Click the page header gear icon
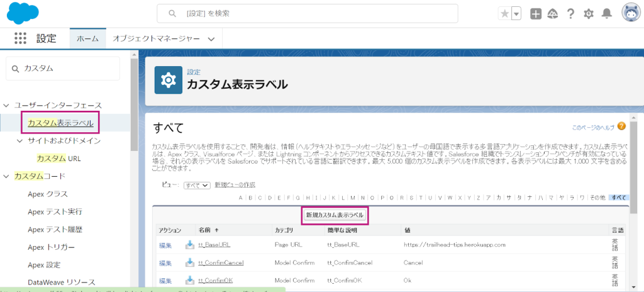The height and width of the screenshot is (292, 644). click(x=168, y=80)
